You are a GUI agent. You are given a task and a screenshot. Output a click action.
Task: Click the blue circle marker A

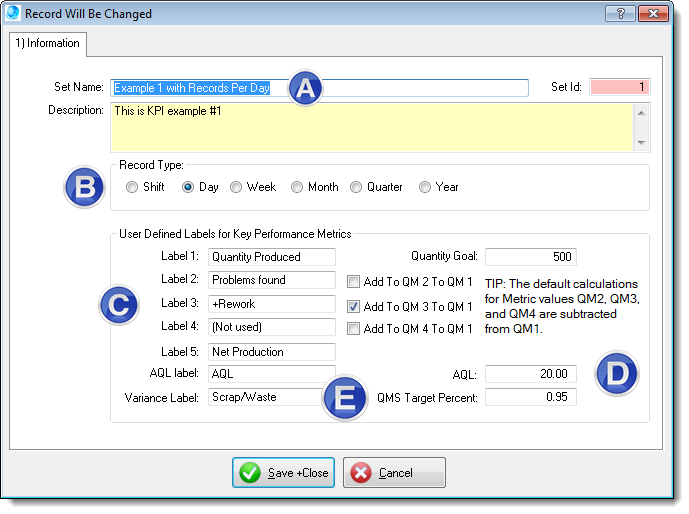pos(307,88)
